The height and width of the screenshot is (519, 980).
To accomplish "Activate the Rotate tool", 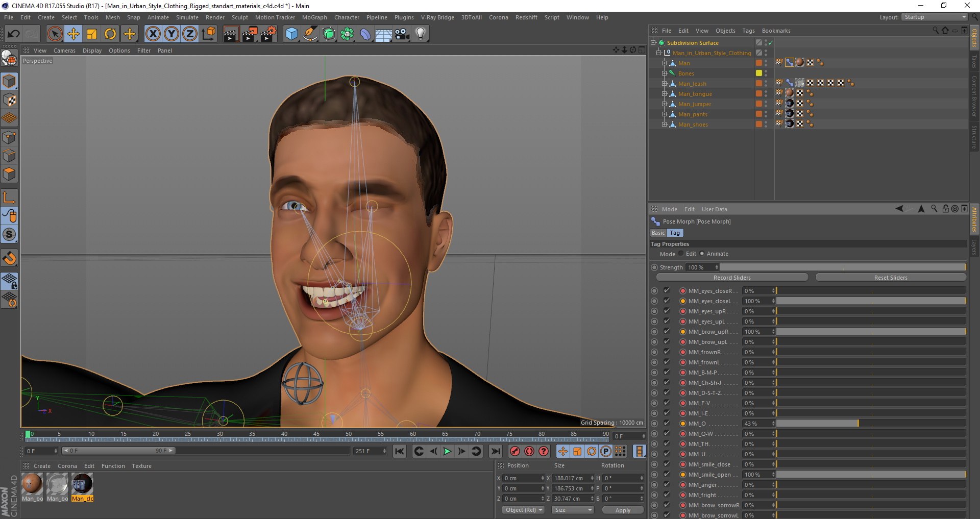I will click(110, 34).
